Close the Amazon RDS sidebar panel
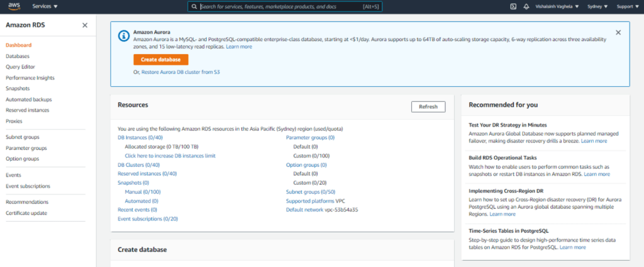Image resolution: width=644 pixels, height=267 pixels. point(85,25)
